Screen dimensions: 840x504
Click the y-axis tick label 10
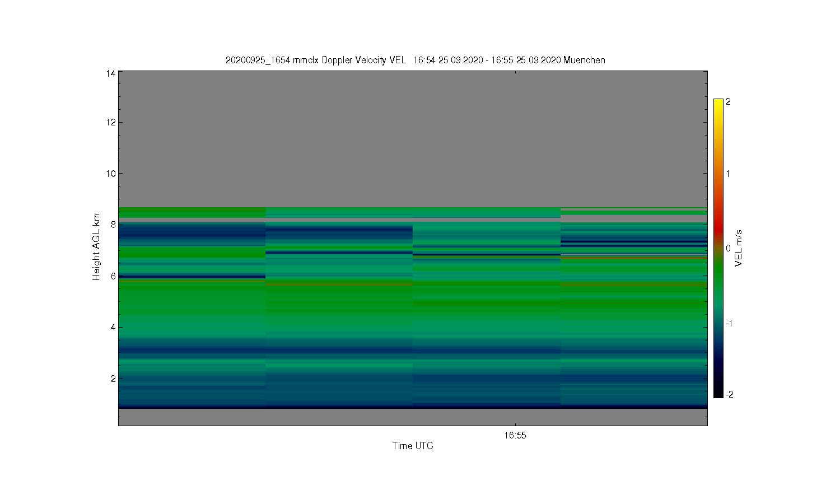[111, 174]
